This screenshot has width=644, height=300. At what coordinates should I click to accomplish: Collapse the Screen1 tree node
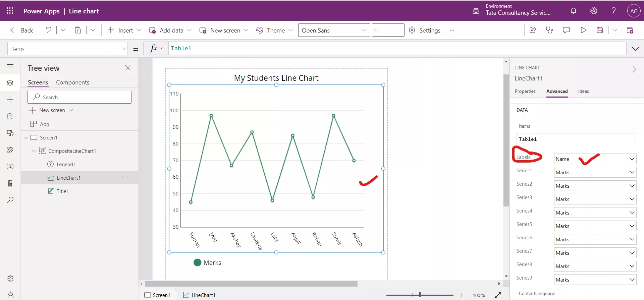tap(26, 137)
